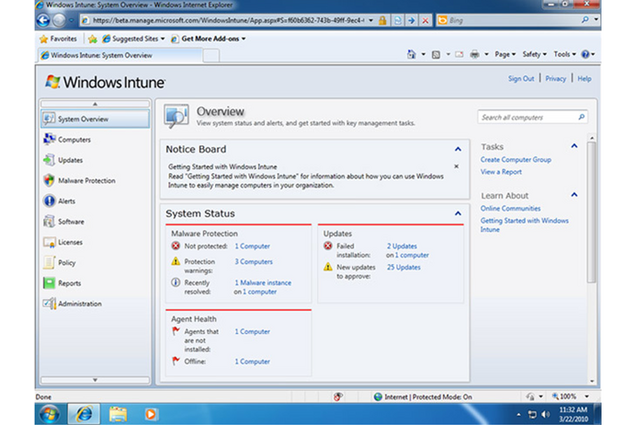
Task: Open the Tools menu
Action: point(564,54)
